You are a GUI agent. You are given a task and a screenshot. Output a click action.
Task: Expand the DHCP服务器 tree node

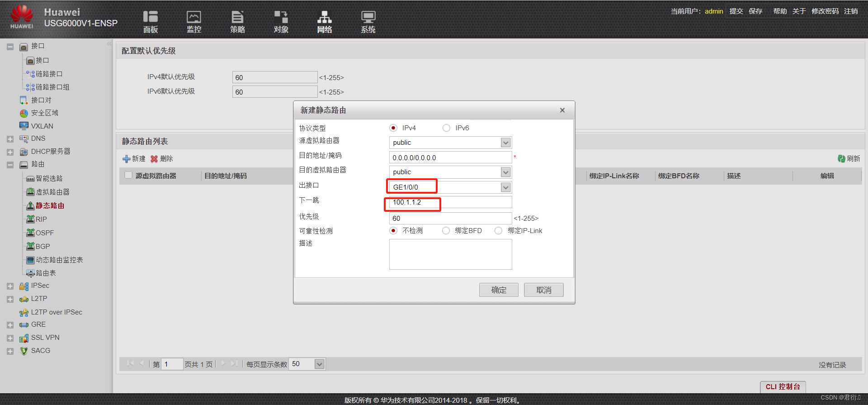click(x=10, y=152)
